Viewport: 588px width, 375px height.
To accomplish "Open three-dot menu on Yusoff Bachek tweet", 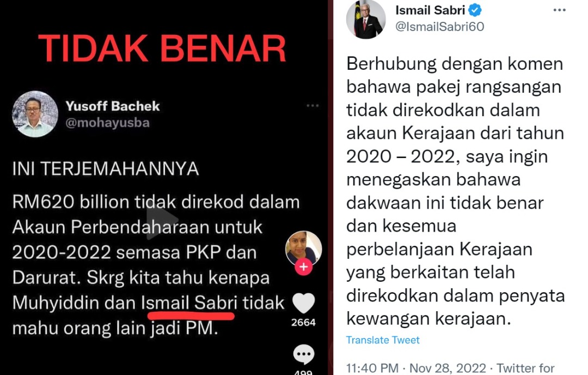I will [x=313, y=106].
